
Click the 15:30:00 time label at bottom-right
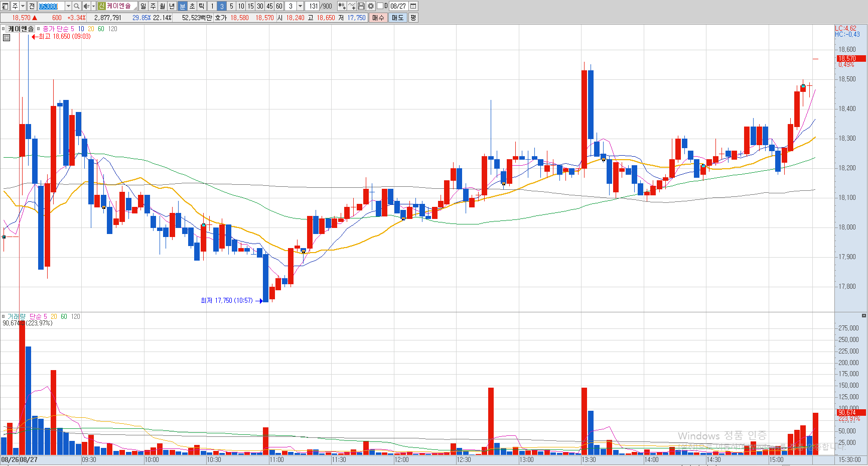(850, 459)
